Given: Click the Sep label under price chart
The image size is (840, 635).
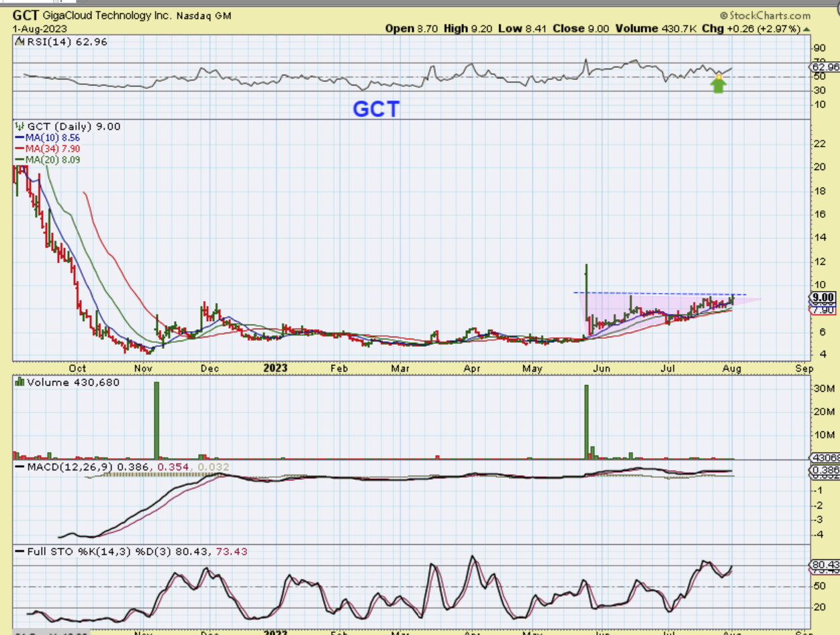Looking at the screenshot, I should point(804,368).
